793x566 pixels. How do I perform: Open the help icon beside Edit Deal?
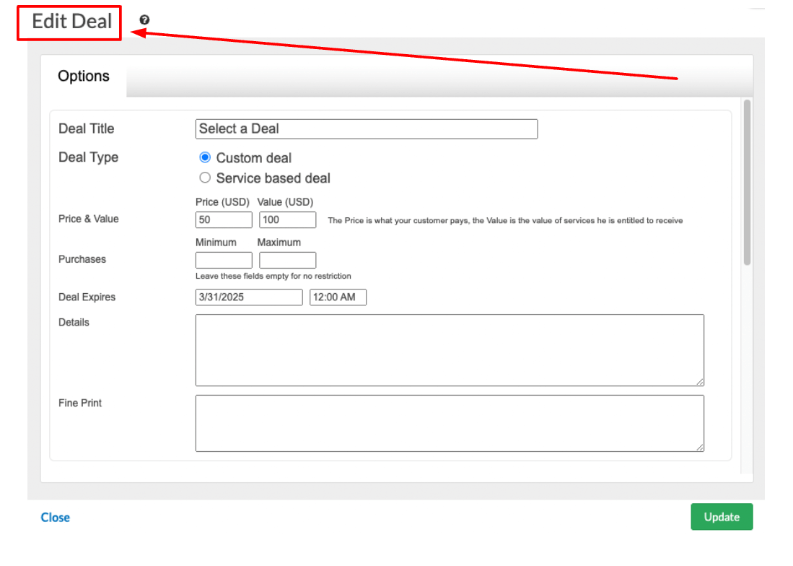pos(145,20)
